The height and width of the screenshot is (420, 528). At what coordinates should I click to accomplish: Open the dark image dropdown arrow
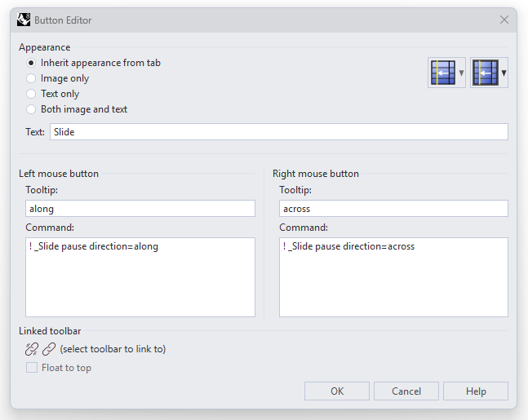(x=504, y=73)
